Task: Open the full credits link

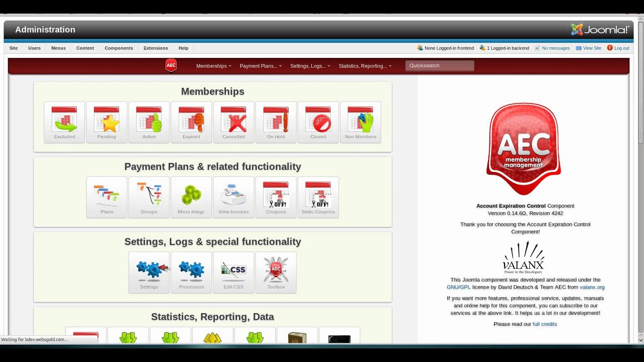Action: (545, 324)
